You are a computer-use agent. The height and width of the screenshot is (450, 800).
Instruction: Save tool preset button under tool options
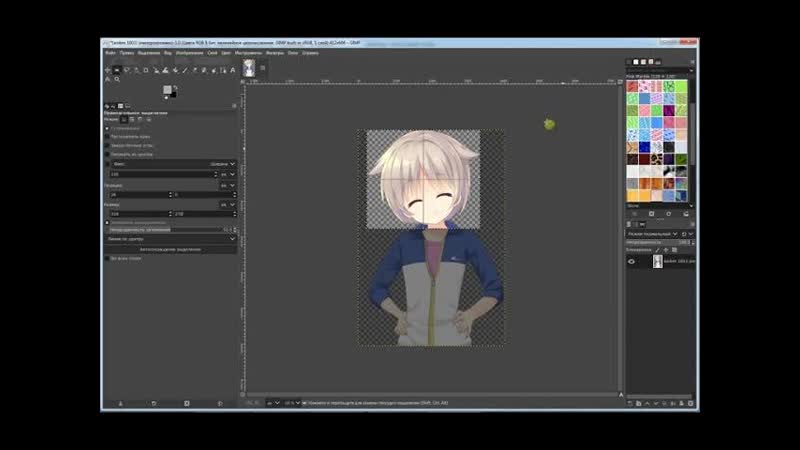coord(121,404)
